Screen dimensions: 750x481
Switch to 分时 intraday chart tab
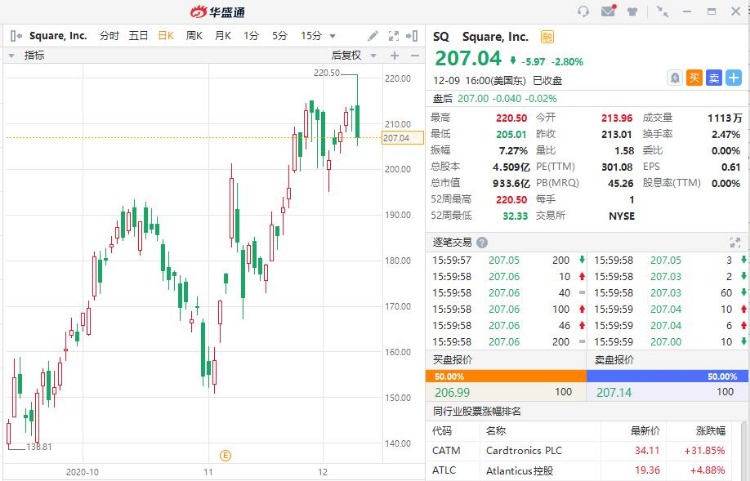[109, 36]
